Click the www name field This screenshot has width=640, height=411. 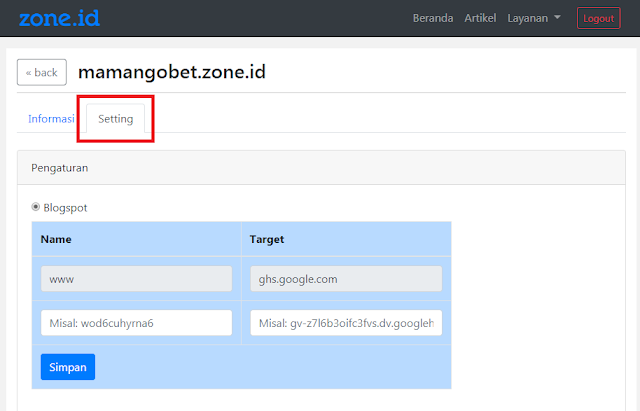136,279
